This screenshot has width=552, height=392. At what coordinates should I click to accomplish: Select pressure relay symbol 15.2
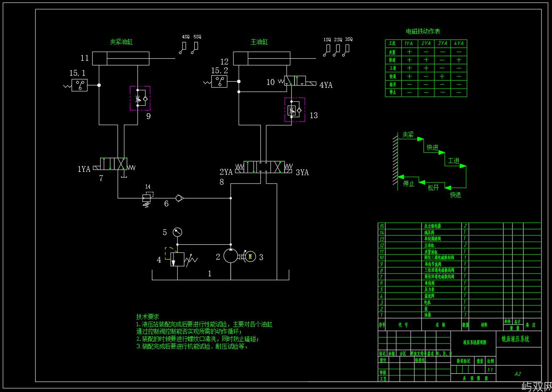219,82
